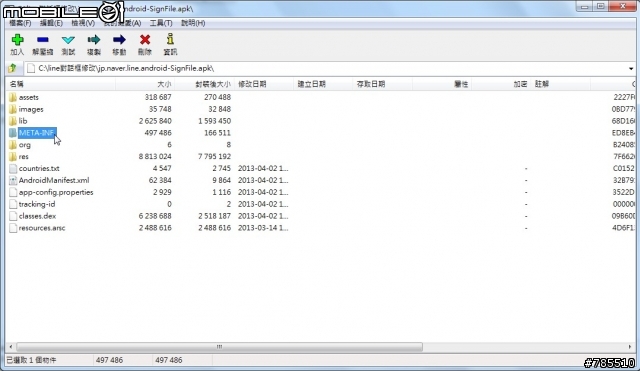Sort by Comment (註解) column header
Screen dimensions: 640x371
[561, 84]
